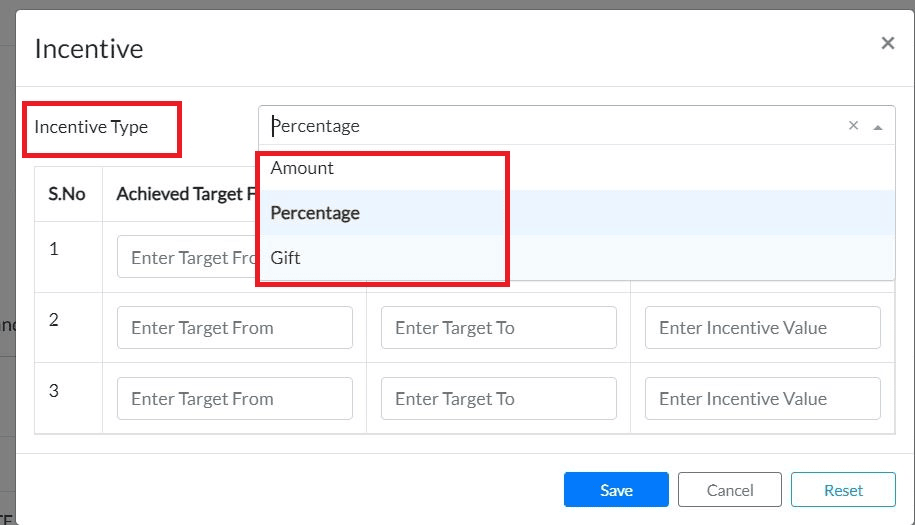Reset the incentive form

click(843, 490)
